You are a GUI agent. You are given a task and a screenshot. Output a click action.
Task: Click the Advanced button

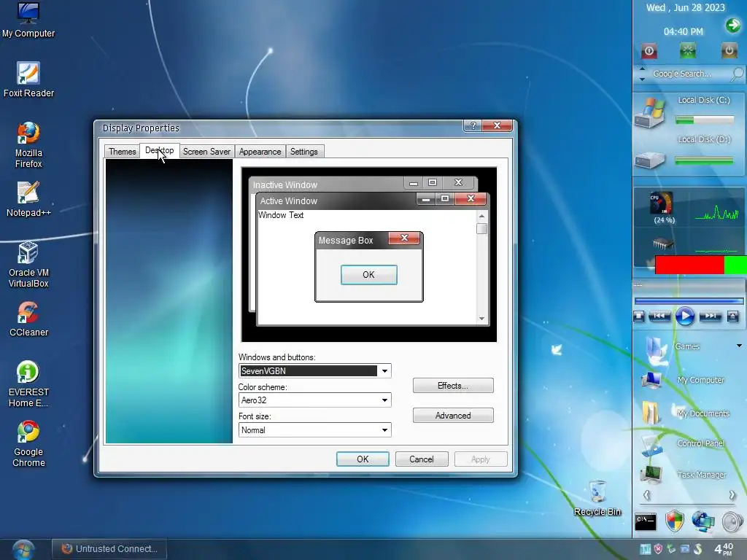pos(453,415)
